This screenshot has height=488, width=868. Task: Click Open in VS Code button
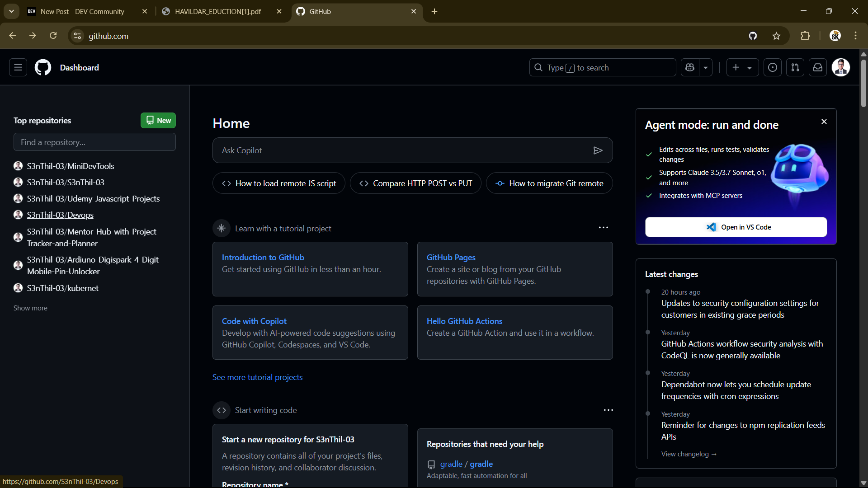pyautogui.click(x=736, y=227)
